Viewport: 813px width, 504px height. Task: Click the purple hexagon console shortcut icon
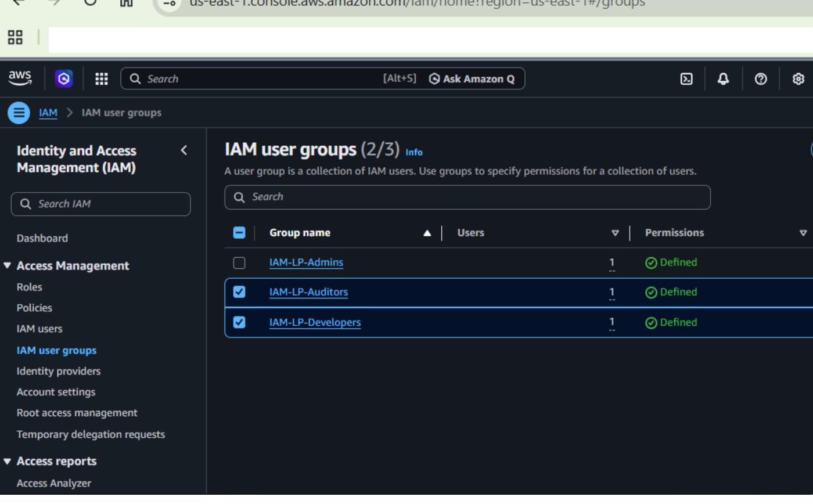(64, 79)
